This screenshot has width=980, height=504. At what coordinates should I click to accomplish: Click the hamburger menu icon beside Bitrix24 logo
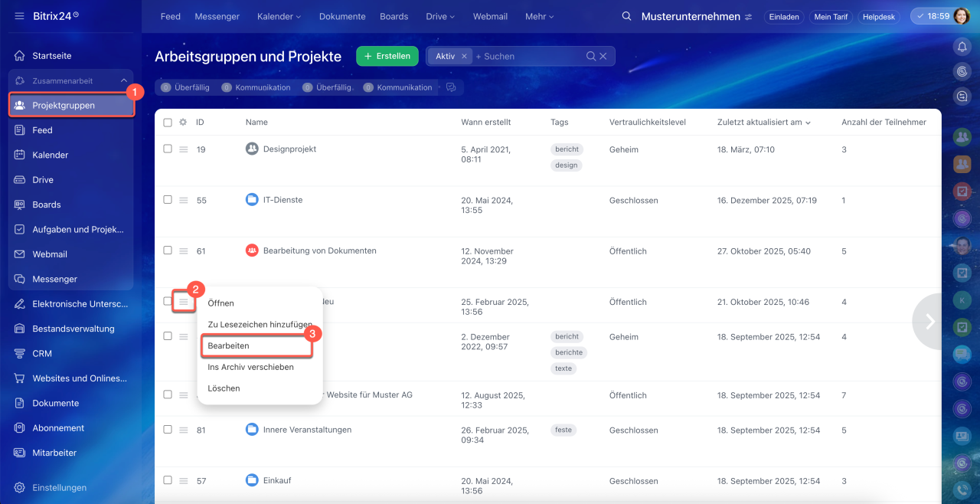pos(19,16)
